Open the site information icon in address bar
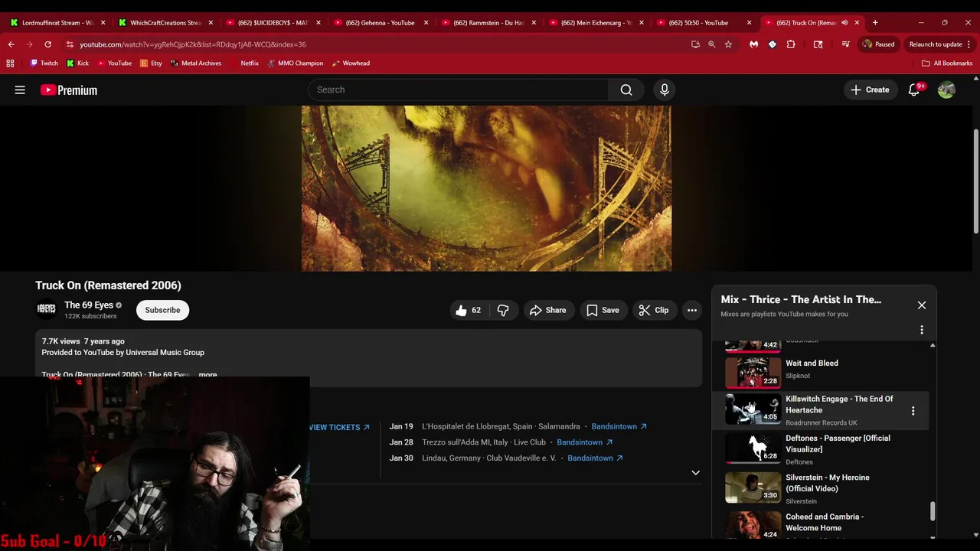The height and width of the screenshot is (551, 980). pos(70,44)
